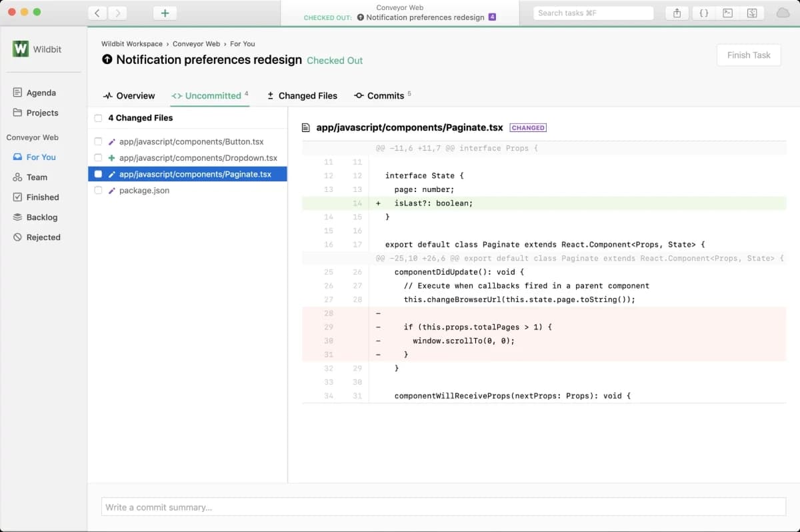
Task: Switch to the Overview tab
Action: 129,96
